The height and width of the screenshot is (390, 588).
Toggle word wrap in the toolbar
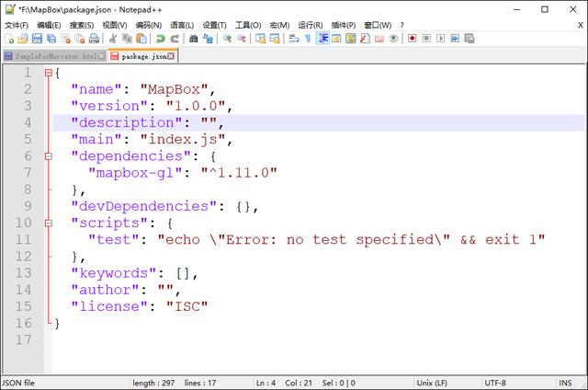click(x=294, y=39)
